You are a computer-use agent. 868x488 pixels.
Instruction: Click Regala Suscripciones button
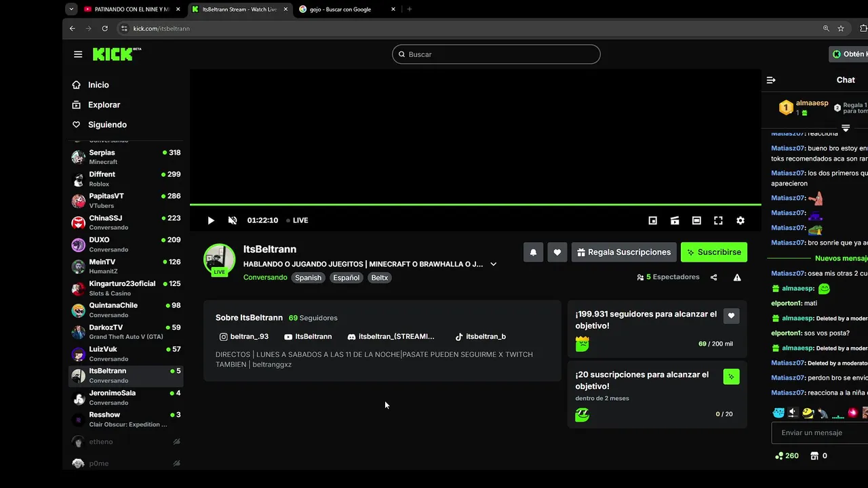(x=624, y=252)
